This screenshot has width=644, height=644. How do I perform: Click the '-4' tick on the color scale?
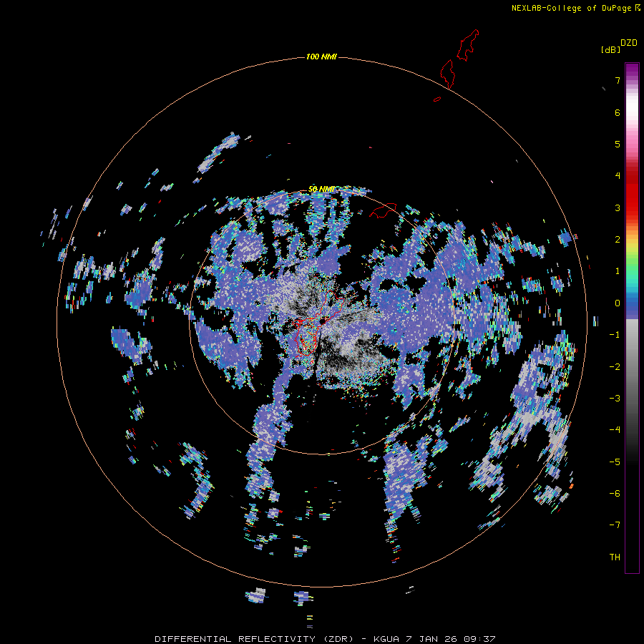[x=615, y=430]
